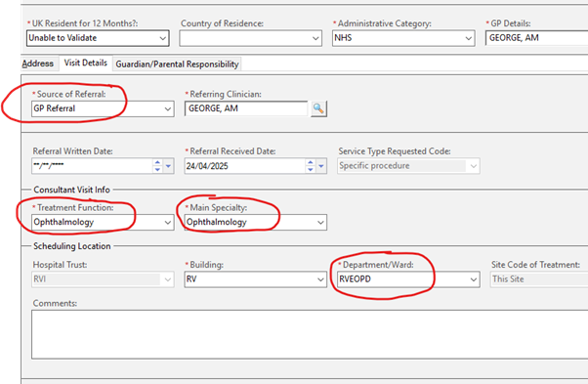Open the Referral Written Date calendar dropdown arrow
This screenshot has width=588, height=384.
168,166
